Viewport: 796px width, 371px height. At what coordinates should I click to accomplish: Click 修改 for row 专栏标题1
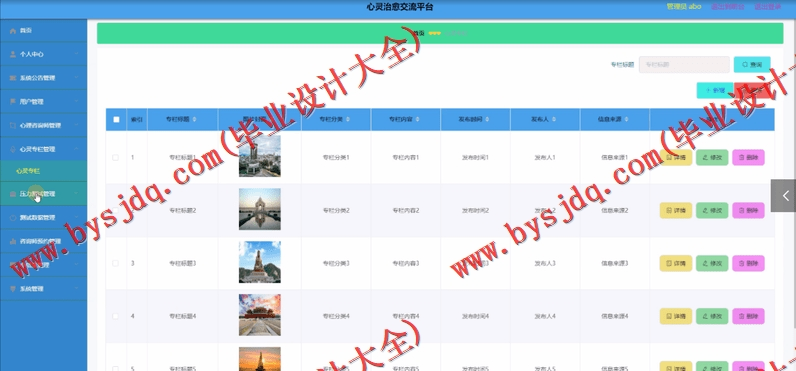coord(712,158)
